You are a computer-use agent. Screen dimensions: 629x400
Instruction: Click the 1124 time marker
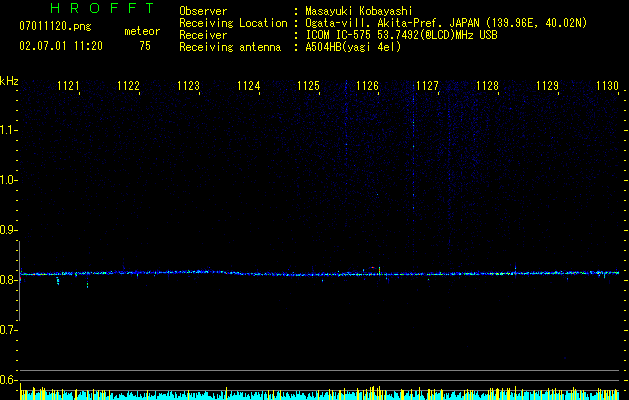pyautogui.click(x=248, y=86)
